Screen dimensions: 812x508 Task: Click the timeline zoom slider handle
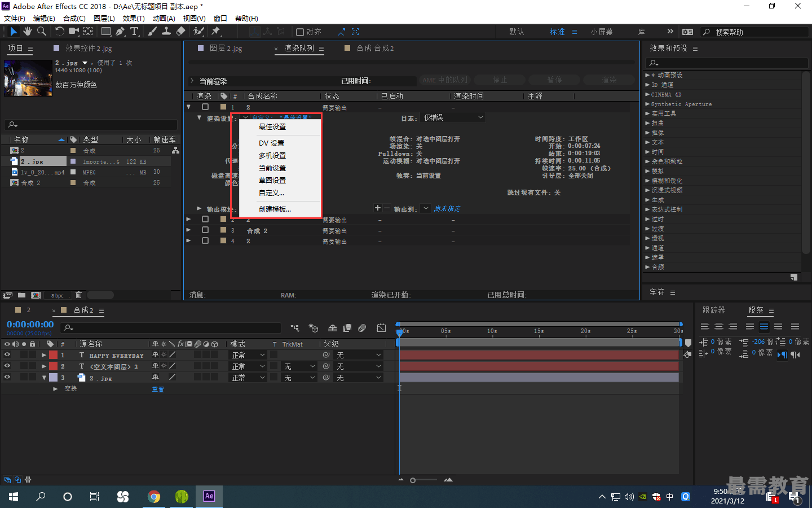pyautogui.click(x=413, y=480)
